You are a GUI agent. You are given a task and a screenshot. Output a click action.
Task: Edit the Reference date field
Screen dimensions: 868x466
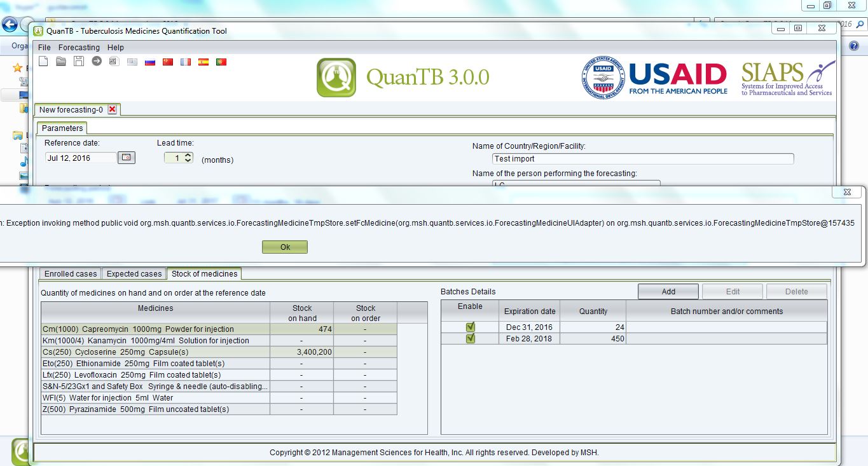tap(81, 158)
